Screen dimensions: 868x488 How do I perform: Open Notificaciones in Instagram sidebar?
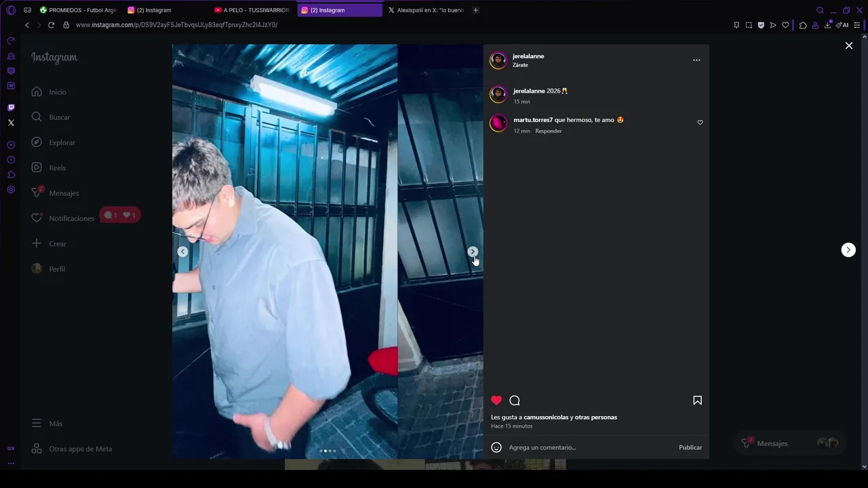click(62, 218)
